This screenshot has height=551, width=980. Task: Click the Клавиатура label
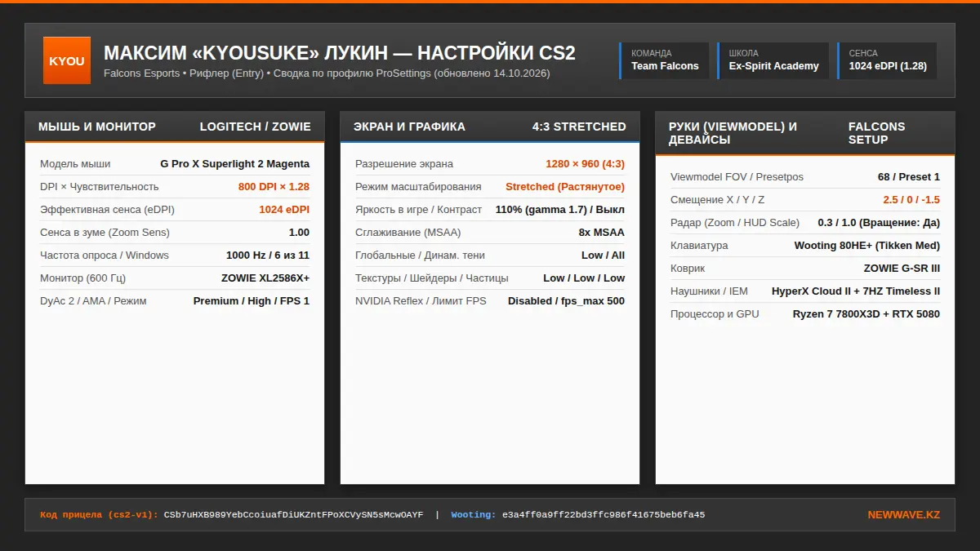[x=699, y=245]
